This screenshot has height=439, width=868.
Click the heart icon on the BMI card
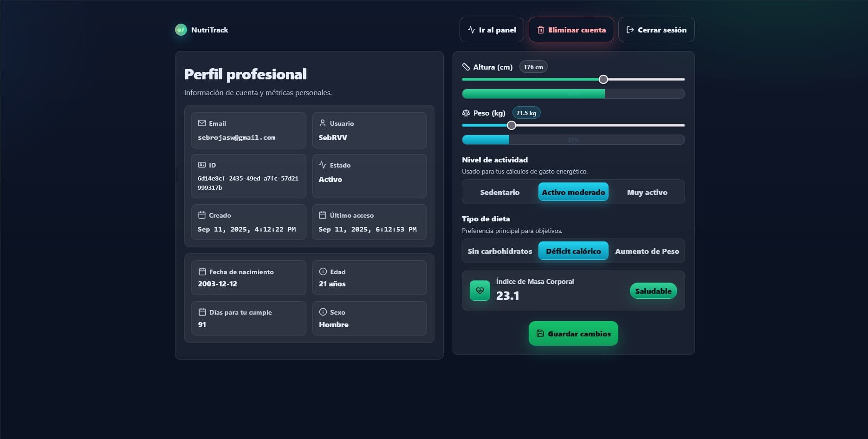[x=479, y=291]
